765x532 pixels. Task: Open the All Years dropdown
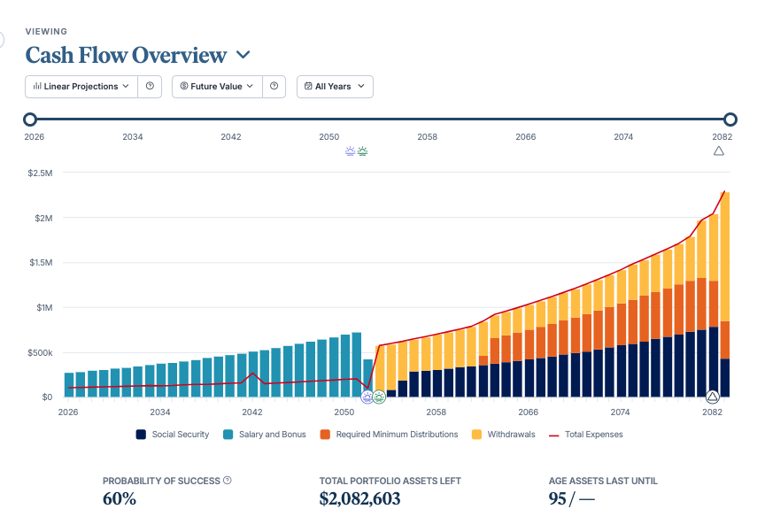click(336, 87)
